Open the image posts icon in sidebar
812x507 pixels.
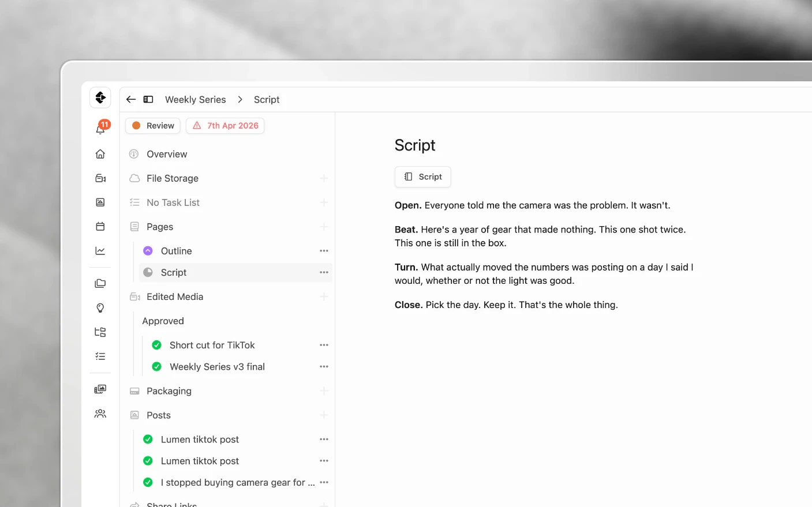pyautogui.click(x=100, y=202)
